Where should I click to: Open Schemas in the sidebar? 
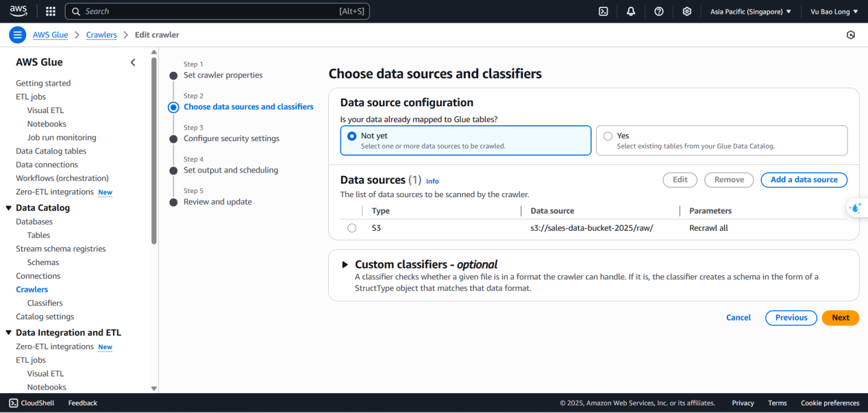(43, 262)
